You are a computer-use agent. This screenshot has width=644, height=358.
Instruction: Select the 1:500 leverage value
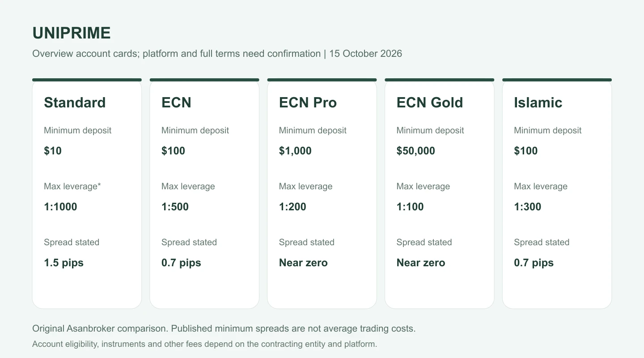pyautogui.click(x=175, y=207)
